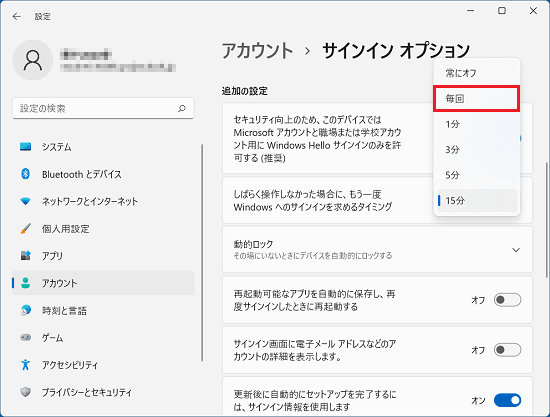Select 1分 option in dropdown list

[477, 124]
